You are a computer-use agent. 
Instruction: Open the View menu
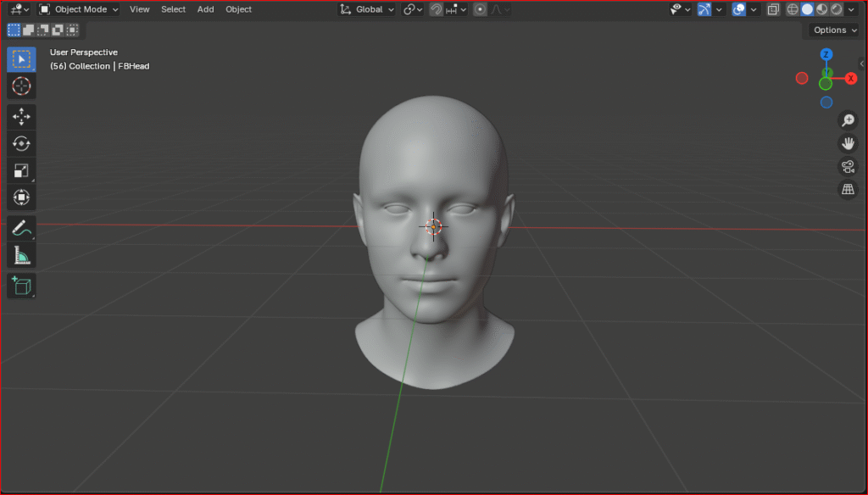pyautogui.click(x=139, y=9)
